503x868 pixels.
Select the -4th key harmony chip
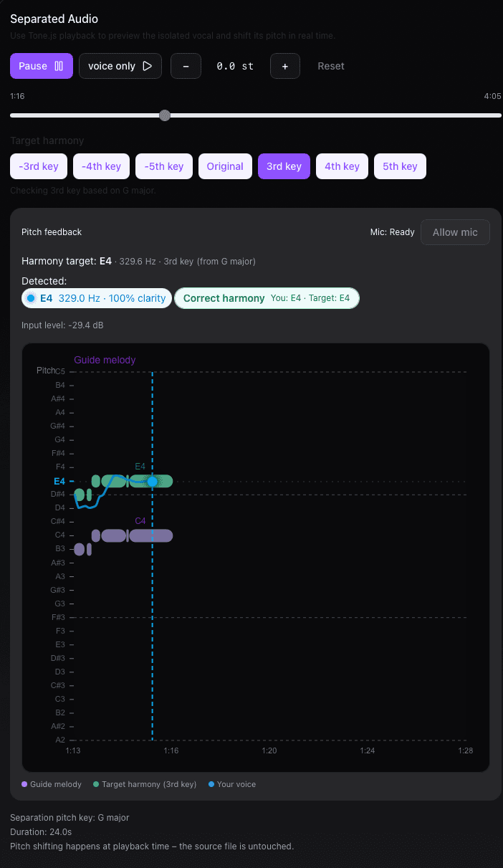101,166
